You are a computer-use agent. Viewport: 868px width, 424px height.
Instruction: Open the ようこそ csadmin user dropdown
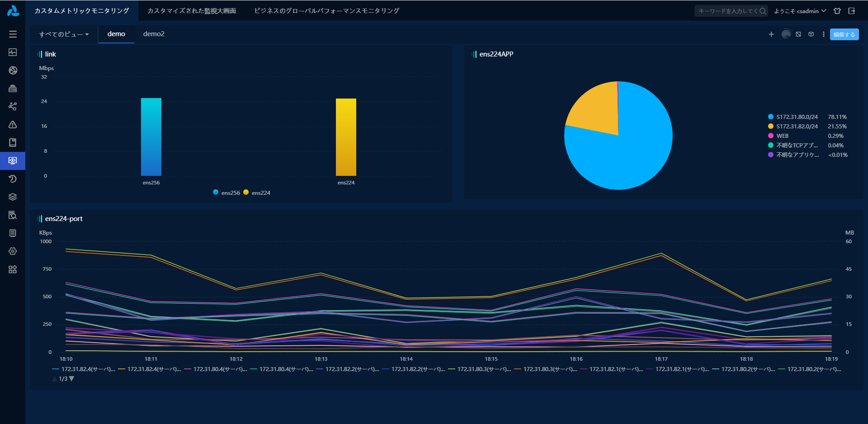tap(799, 11)
